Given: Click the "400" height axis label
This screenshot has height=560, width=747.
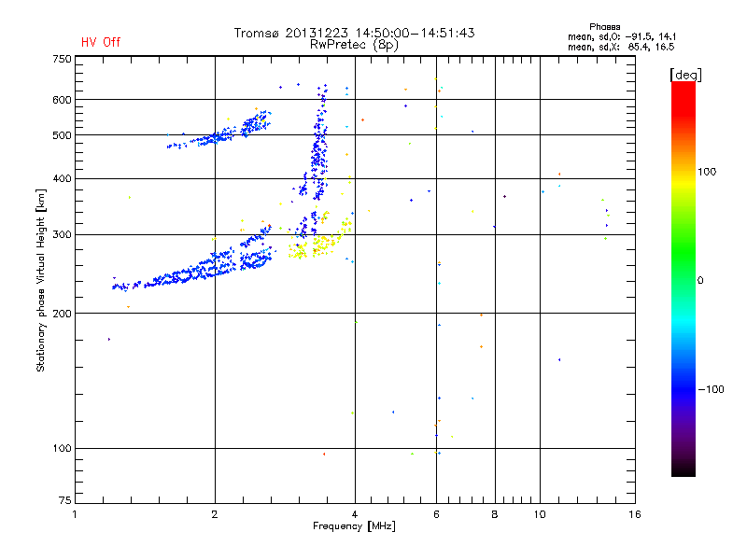Looking at the screenshot, I should coord(62,178).
